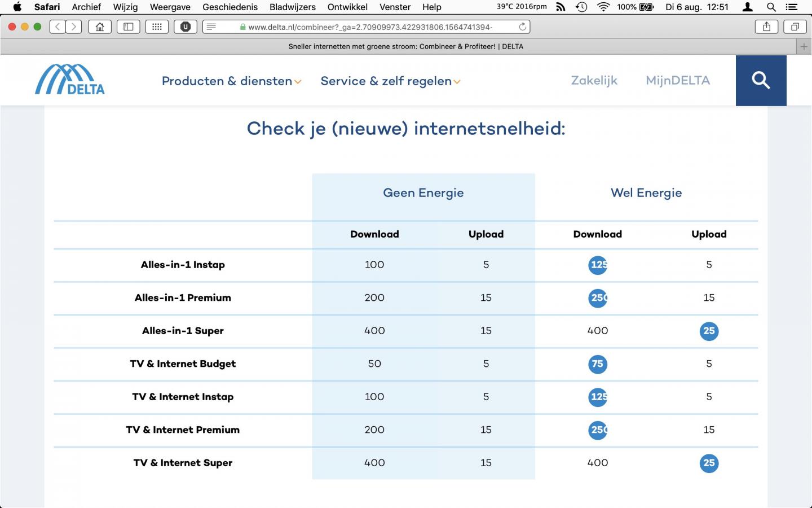Click the RSS feed menu bar icon
Screen dimensions: 812x508
point(561,7)
